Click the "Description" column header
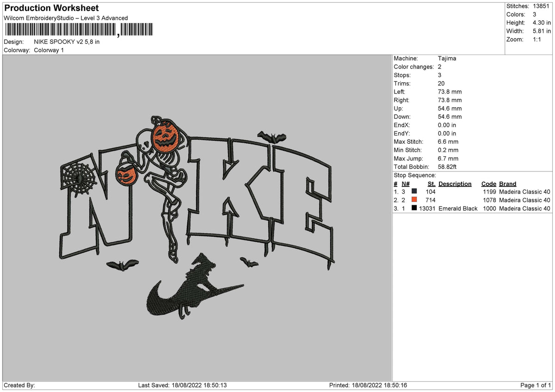 point(455,184)
